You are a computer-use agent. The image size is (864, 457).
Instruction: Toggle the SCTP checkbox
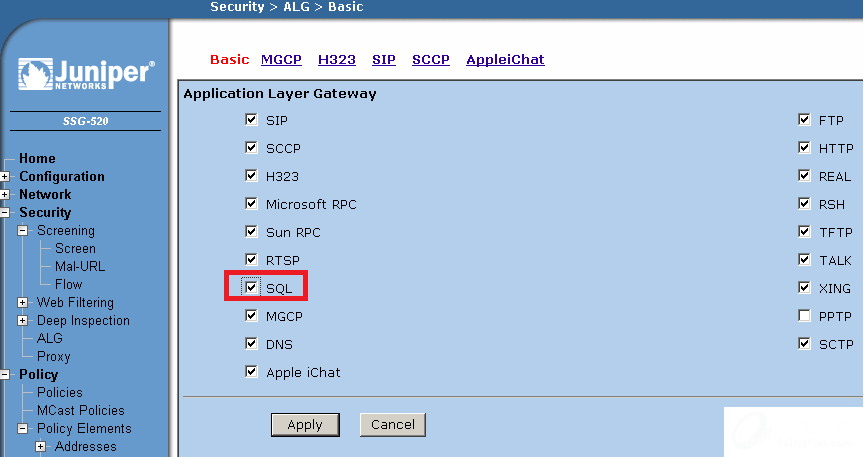coord(804,344)
